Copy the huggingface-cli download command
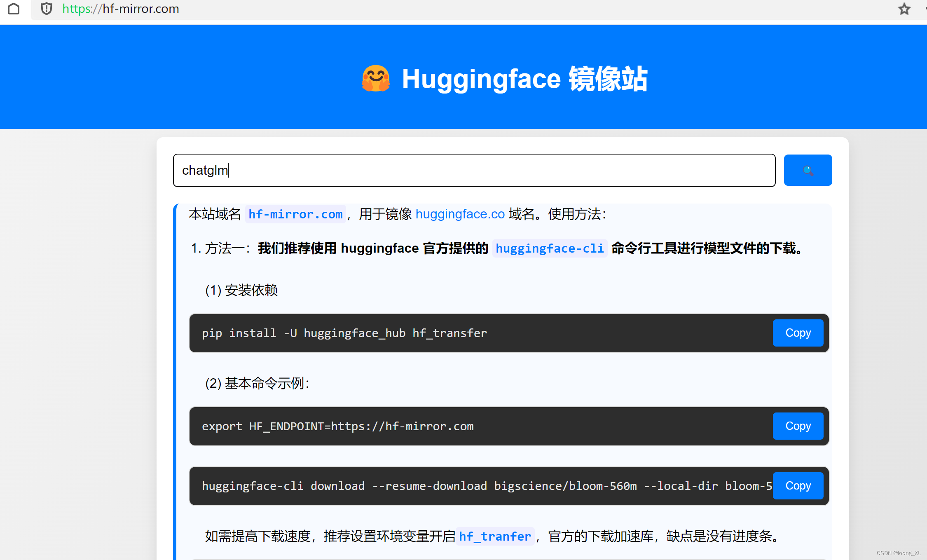This screenshot has width=927, height=560. (797, 485)
